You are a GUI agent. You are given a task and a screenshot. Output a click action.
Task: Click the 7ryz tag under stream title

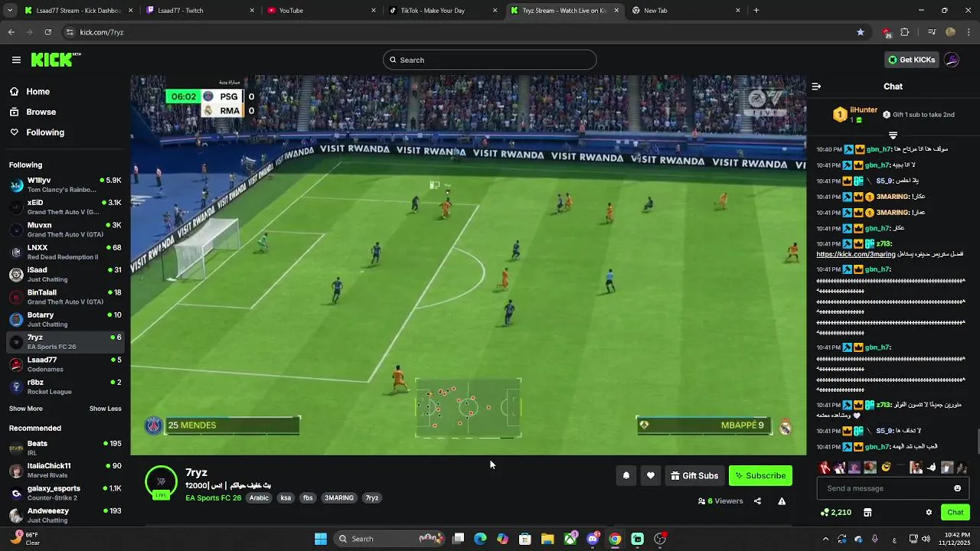click(x=372, y=498)
